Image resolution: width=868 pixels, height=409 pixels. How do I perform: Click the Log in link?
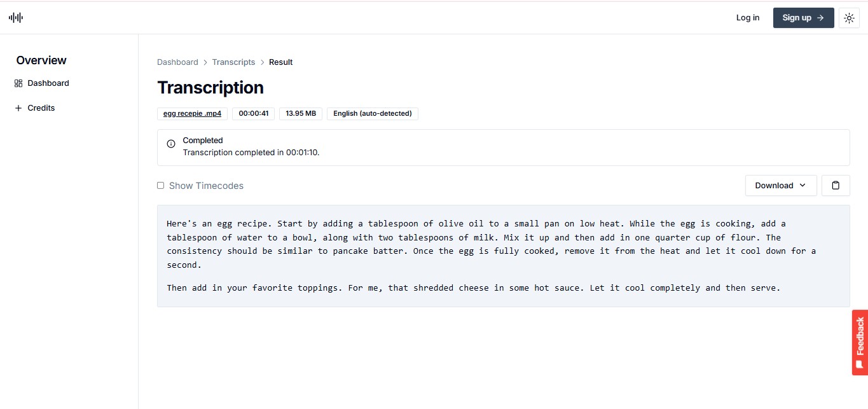click(747, 18)
